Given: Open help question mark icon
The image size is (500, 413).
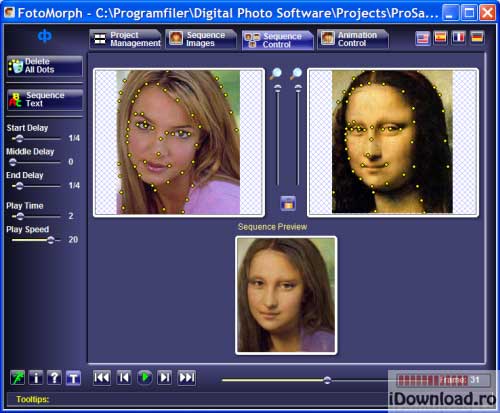Looking at the screenshot, I should point(54,378).
